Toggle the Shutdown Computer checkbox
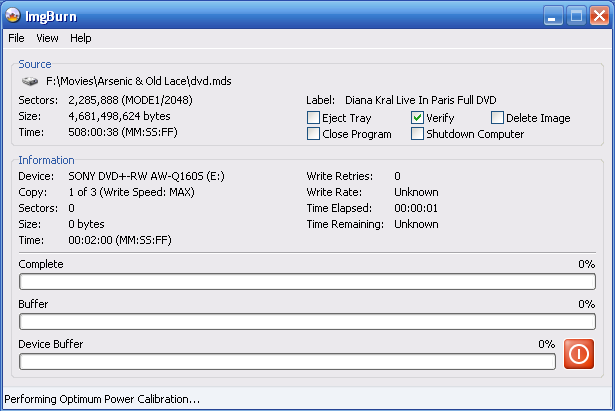Screen dimensions: 615x411 [x=417, y=134]
